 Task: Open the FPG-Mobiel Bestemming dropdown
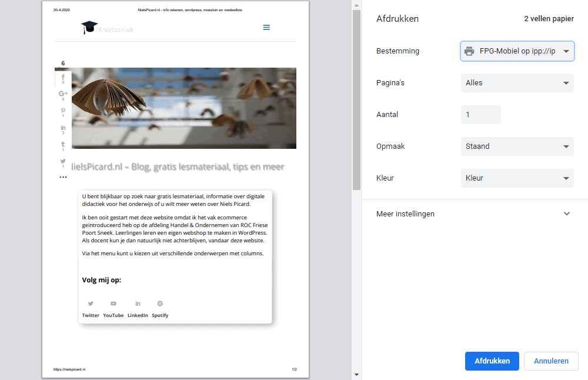point(517,51)
